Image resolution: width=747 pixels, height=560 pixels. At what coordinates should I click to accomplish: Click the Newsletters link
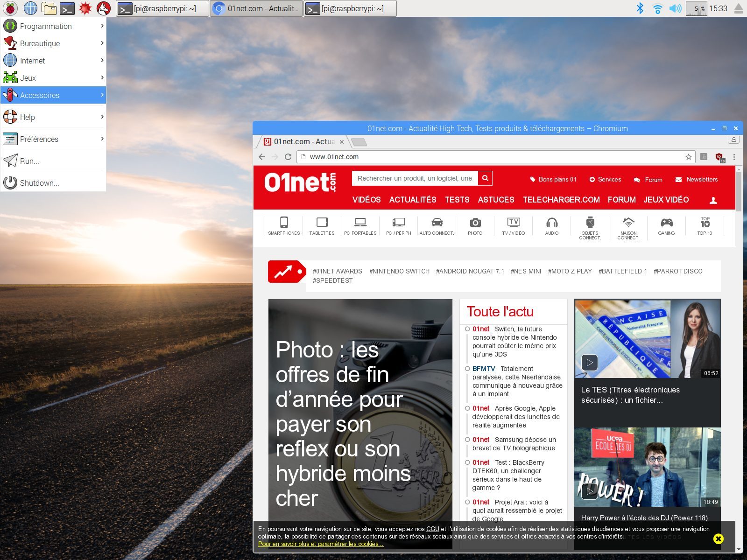(x=697, y=179)
